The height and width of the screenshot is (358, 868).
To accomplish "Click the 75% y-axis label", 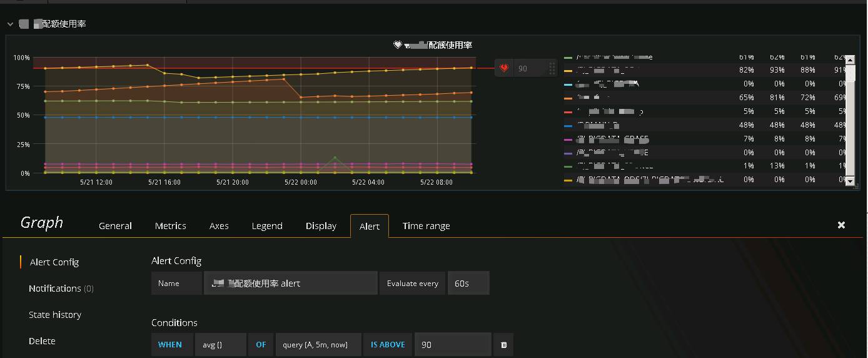I will [23, 87].
